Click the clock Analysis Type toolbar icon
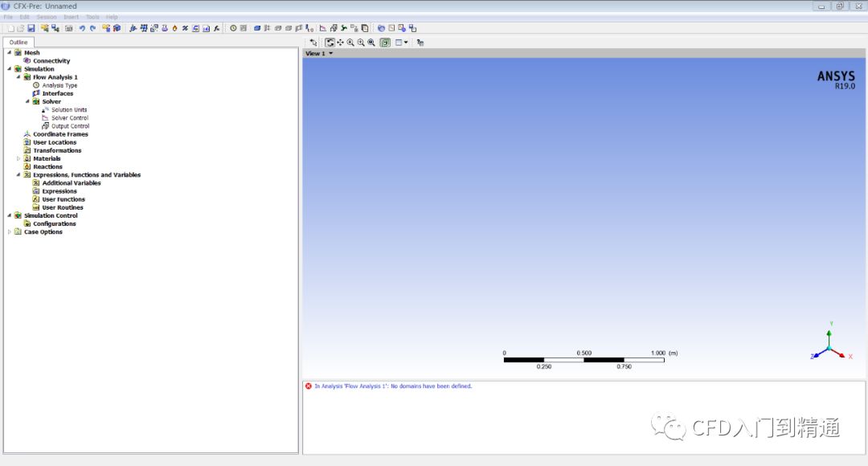This screenshot has width=868, height=466. tap(233, 28)
